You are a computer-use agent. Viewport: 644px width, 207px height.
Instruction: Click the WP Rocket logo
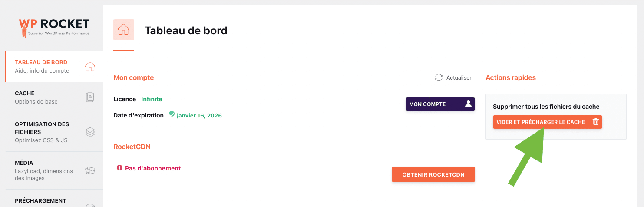(x=54, y=27)
